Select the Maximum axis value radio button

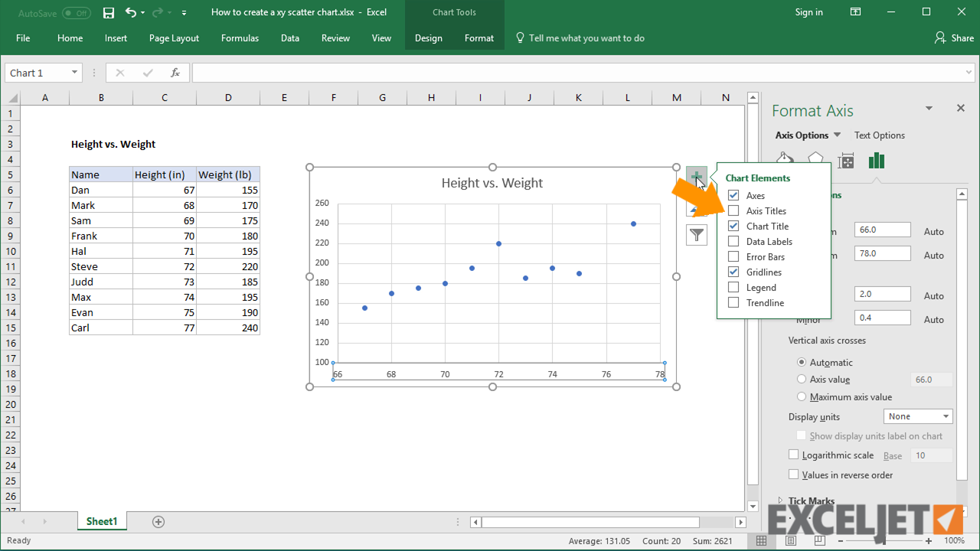[802, 396]
